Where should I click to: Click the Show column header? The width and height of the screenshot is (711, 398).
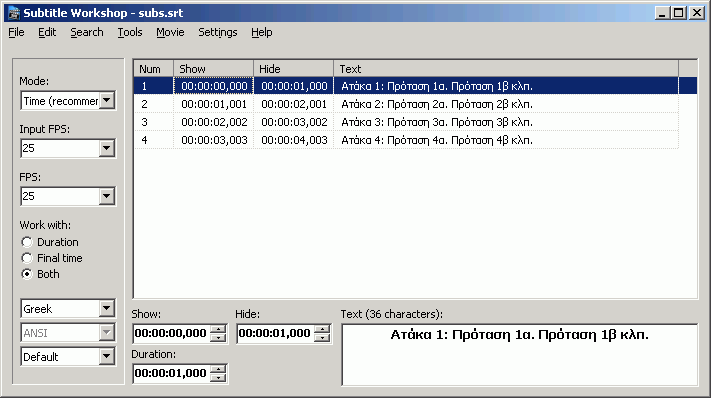[213, 69]
